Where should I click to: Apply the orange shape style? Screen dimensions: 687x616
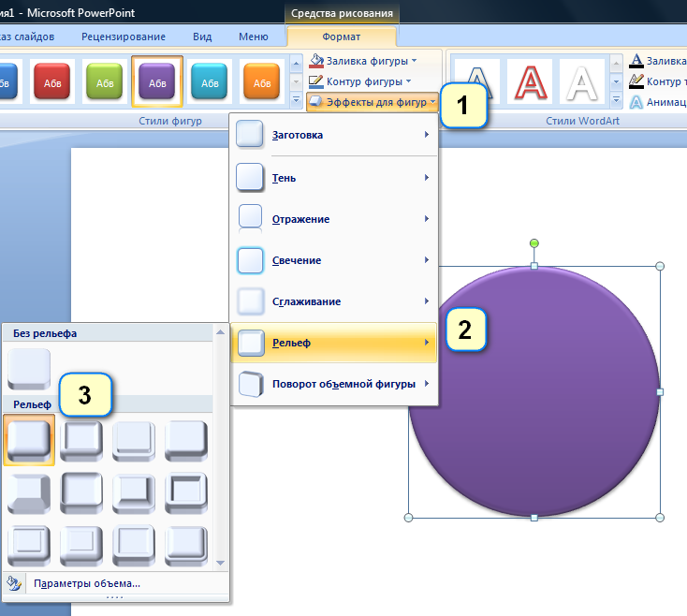tap(262, 81)
